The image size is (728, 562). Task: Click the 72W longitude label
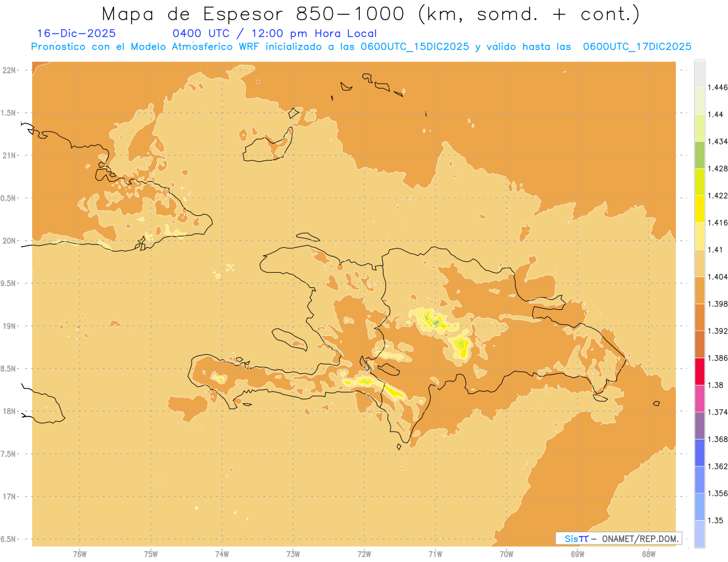[x=364, y=554]
